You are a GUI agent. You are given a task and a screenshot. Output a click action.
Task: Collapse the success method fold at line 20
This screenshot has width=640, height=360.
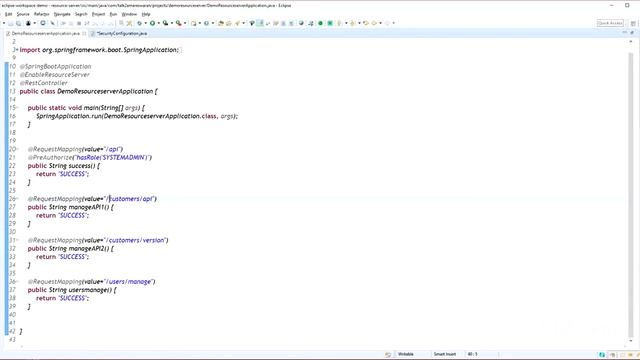point(17,149)
